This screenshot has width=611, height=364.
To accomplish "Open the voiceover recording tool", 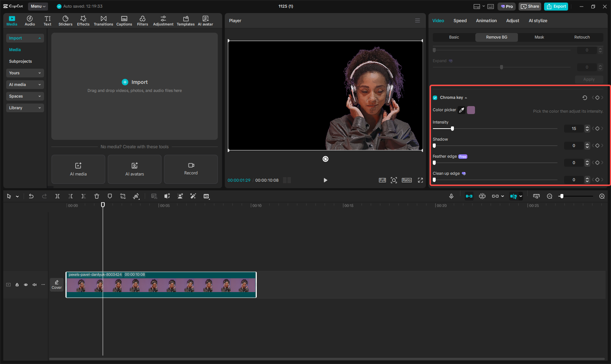I will 451,196.
